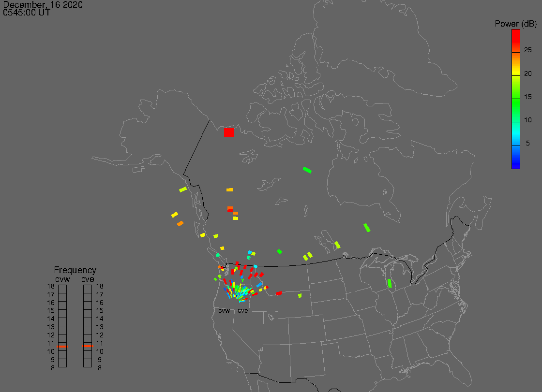Click the 10 tick label on Power scale
542x392 pixels.
pyautogui.click(x=527, y=120)
